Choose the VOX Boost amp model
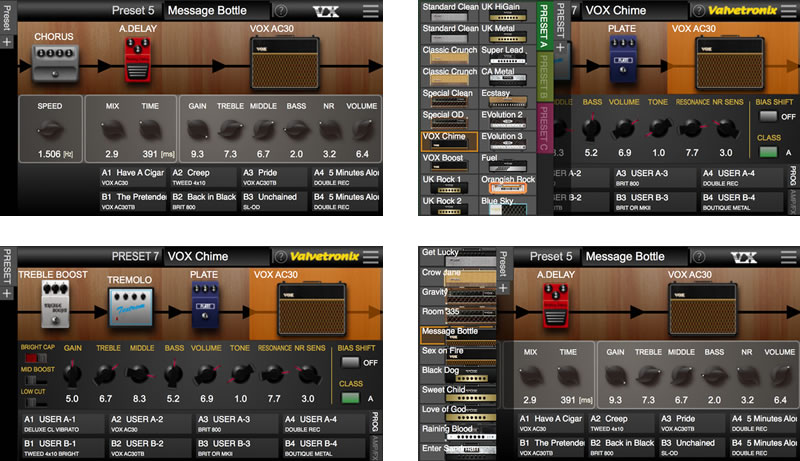 click(449, 163)
